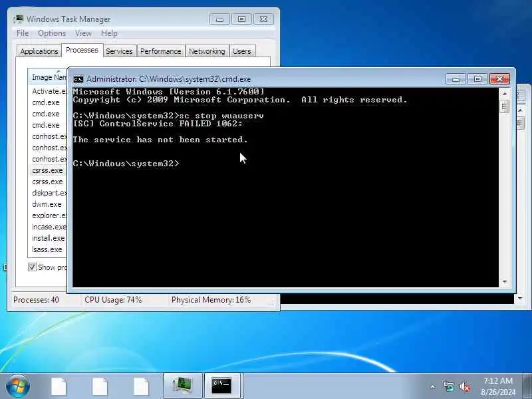The height and width of the screenshot is (399, 532).
Task: Open the muted volume tray icon
Action: (465, 386)
